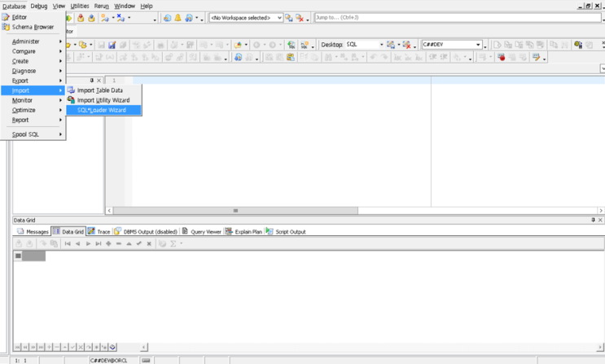The height and width of the screenshot is (364, 605).
Task: Open Import Utility Wizard
Action: (103, 100)
